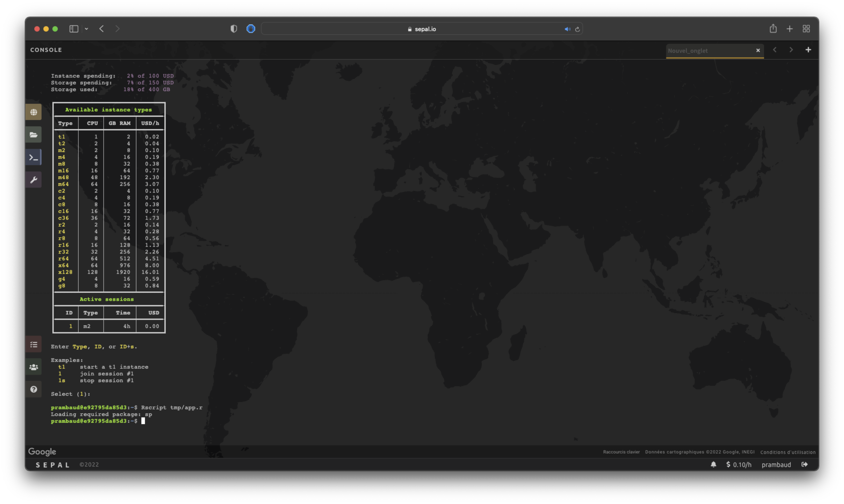
Task: Open the prambaud user profile
Action: (776, 465)
